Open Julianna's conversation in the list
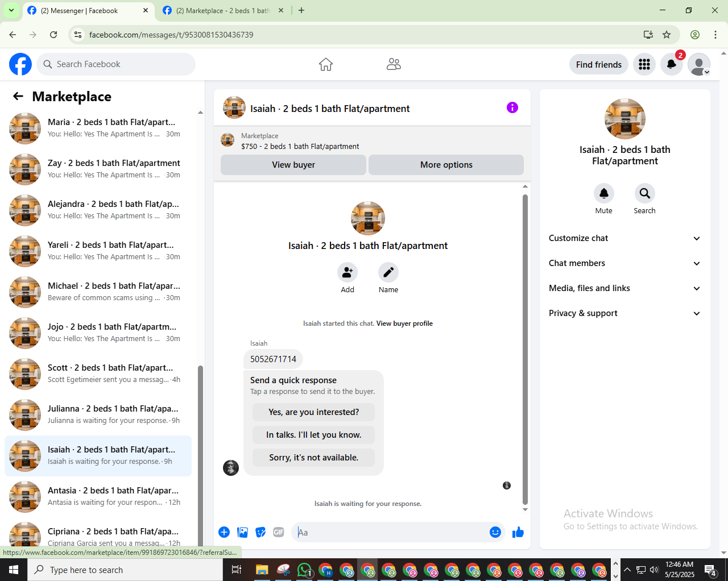The height and width of the screenshot is (581, 728). click(x=98, y=415)
